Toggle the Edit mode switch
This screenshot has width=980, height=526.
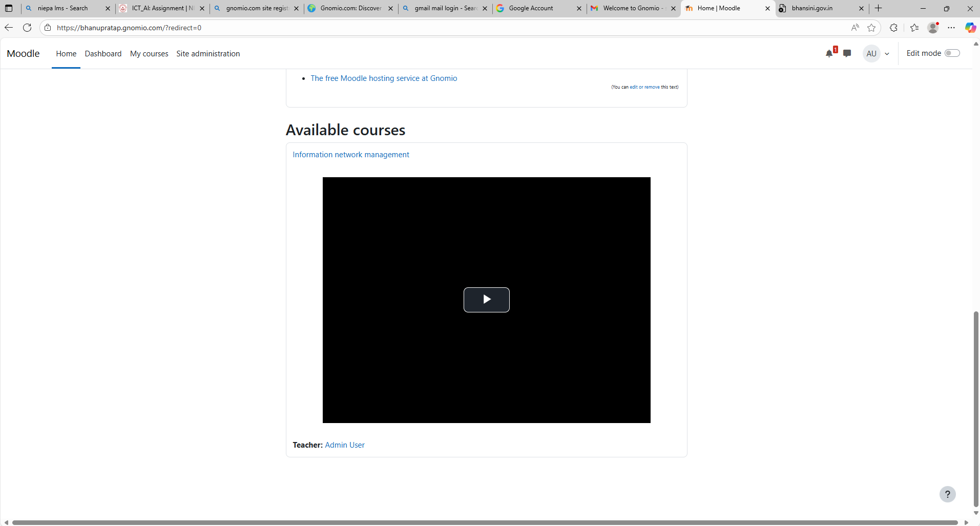tap(952, 53)
